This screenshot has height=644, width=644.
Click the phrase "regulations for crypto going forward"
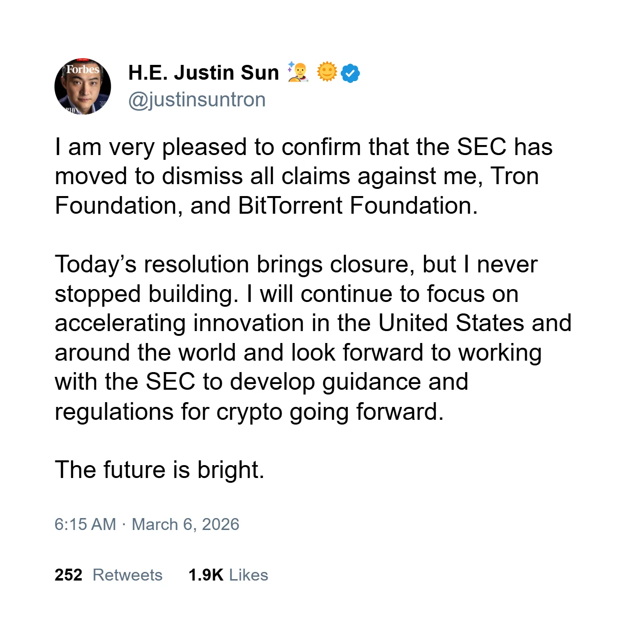pos(249,412)
